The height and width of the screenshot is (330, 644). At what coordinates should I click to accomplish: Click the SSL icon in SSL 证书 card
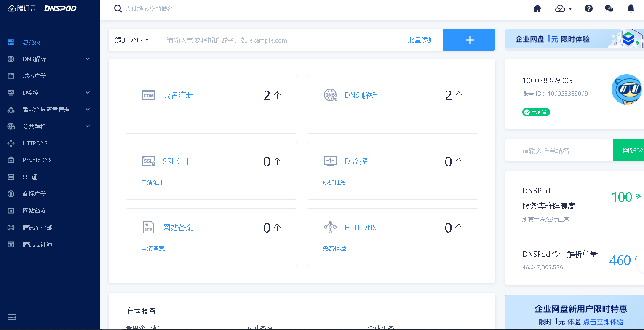pos(149,161)
